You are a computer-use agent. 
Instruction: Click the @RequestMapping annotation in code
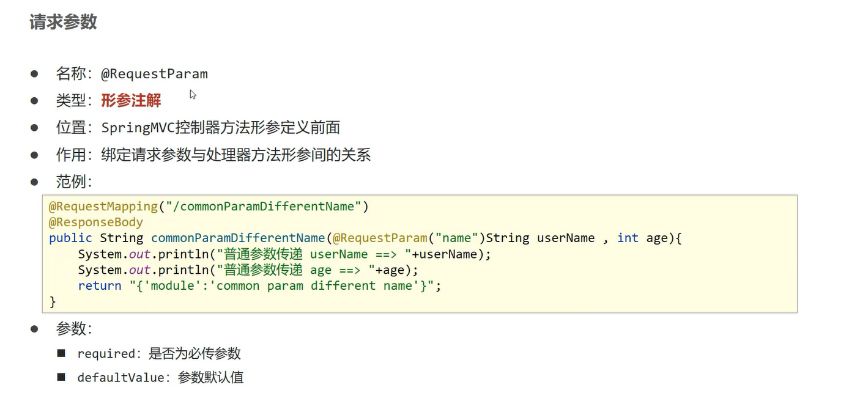pos(103,207)
